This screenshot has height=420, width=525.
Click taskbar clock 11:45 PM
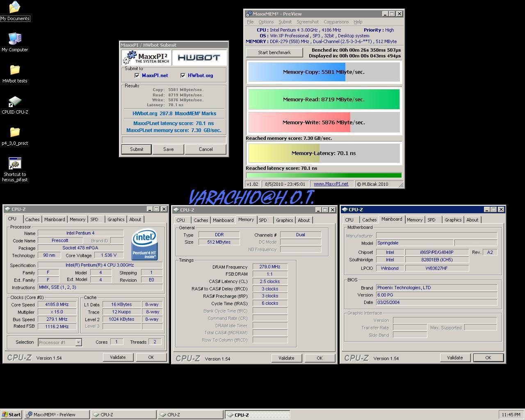tap(511, 415)
